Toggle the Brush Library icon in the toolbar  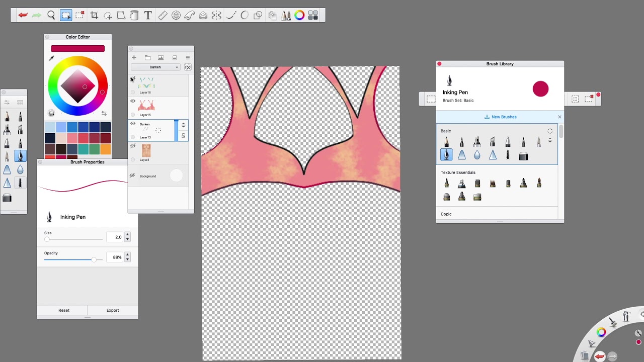[286, 16]
